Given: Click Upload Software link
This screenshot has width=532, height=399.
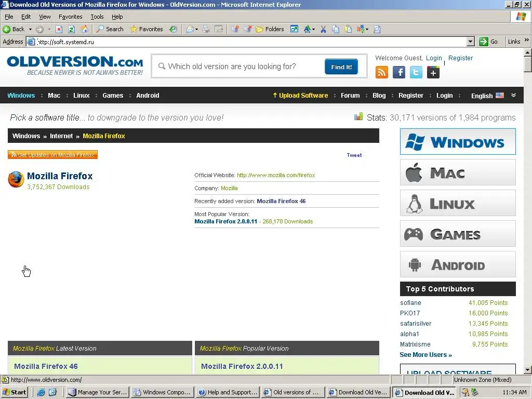Looking at the screenshot, I should [300, 96].
